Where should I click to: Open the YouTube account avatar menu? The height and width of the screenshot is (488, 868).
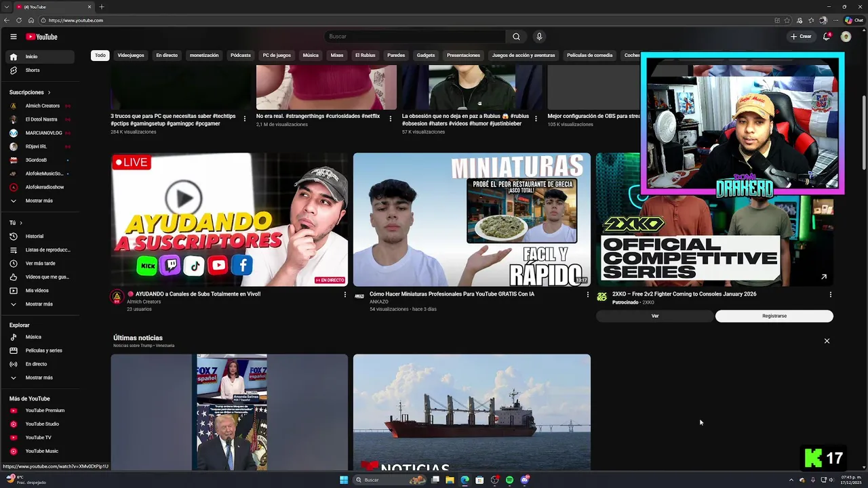pos(846,37)
